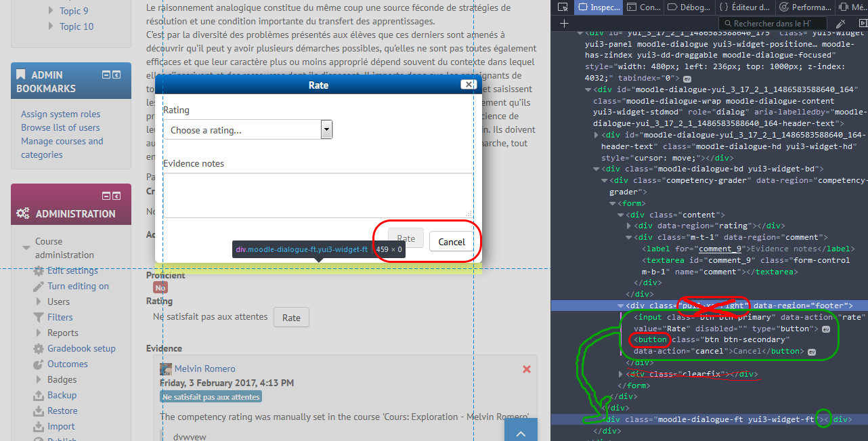Screen dimensions: 868x441
Task: Expand the Topic 10 tree node
Action: click(51, 26)
